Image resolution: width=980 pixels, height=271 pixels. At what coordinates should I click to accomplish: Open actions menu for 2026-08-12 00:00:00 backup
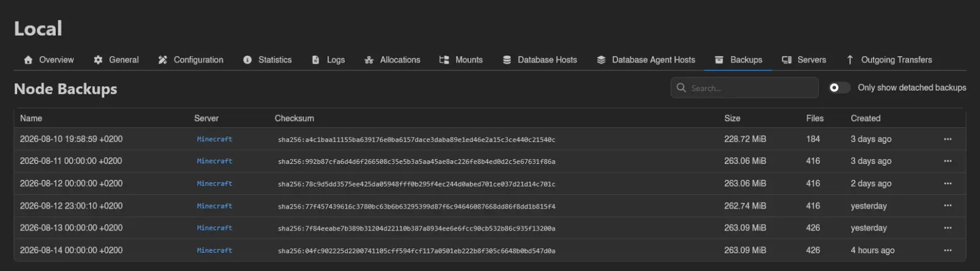(948, 184)
